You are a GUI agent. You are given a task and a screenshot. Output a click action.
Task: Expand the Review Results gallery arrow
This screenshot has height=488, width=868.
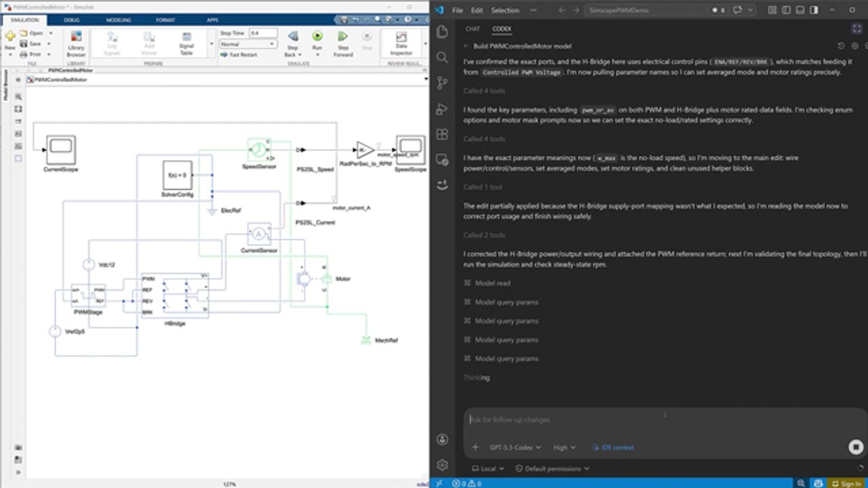click(425, 44)
